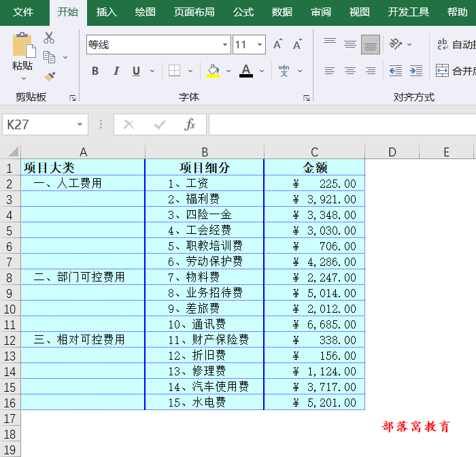Open the font settings dialog launcher
This screenshot has width=476, height=457.
(307, 98)
